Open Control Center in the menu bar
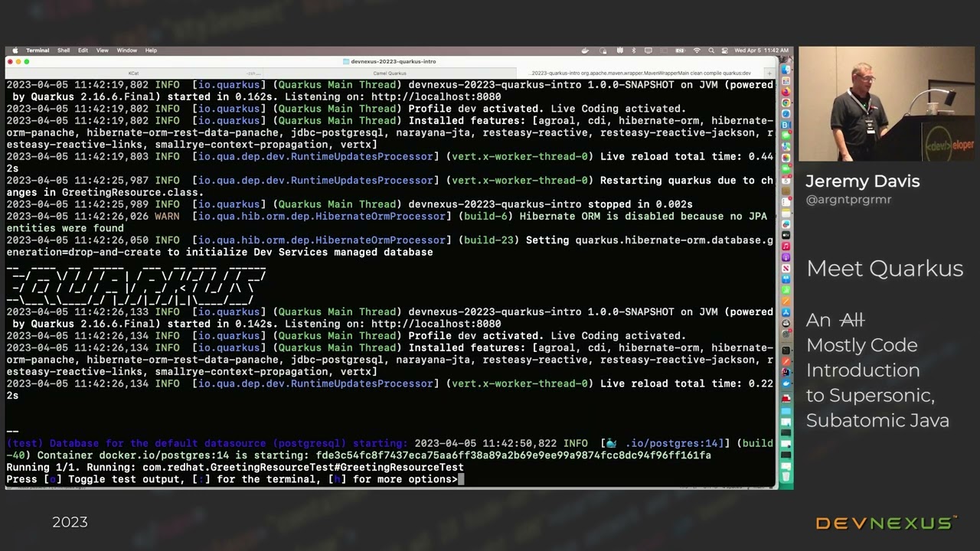This screenshot has height=551, width=980. (x=725, y=51)
